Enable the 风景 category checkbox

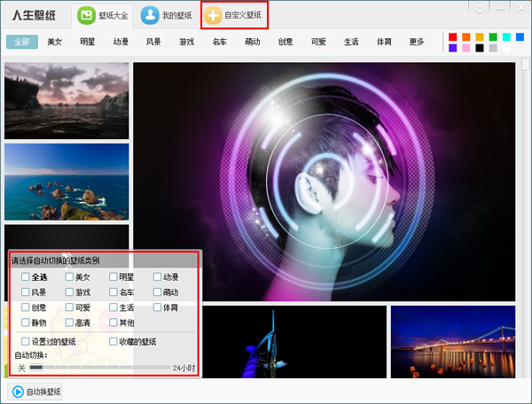point(26,292)
